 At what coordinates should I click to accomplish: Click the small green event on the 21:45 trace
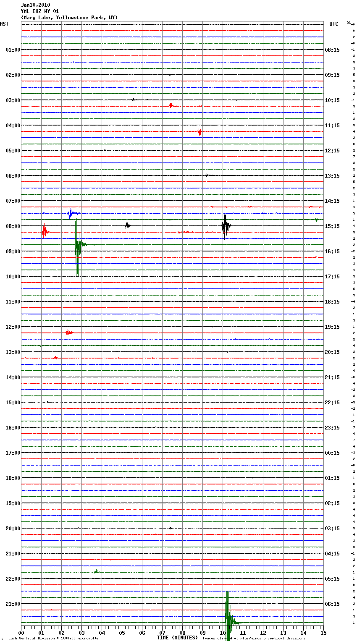96,571
